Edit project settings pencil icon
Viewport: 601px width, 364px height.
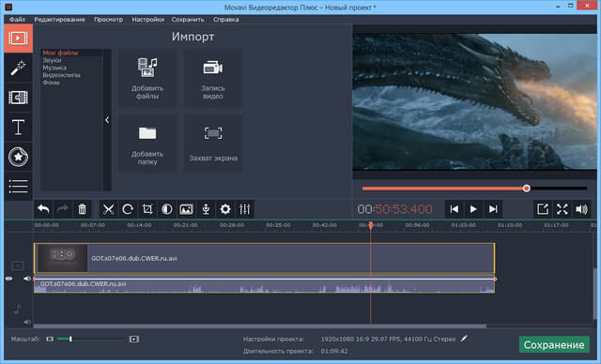464,339
